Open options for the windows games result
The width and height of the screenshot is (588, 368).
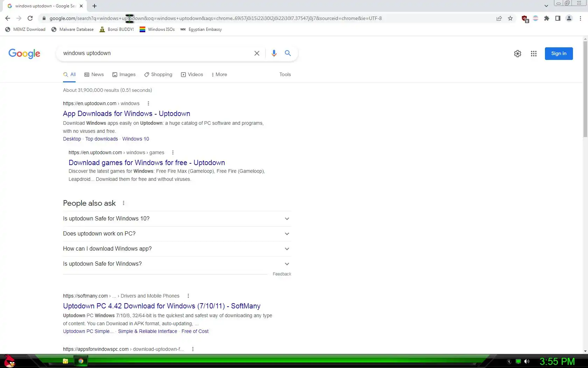173,152
